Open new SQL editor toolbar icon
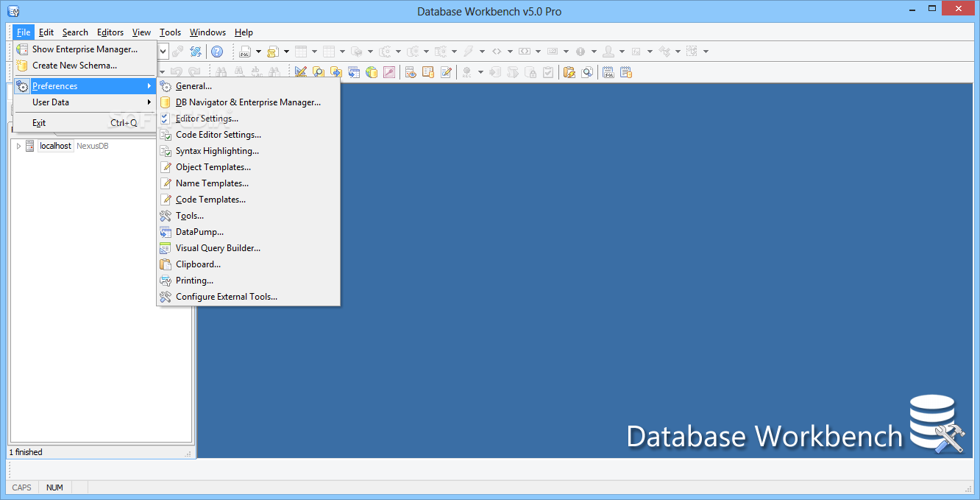The height and width of the screenshot is (500, 980). pos(245,52)
